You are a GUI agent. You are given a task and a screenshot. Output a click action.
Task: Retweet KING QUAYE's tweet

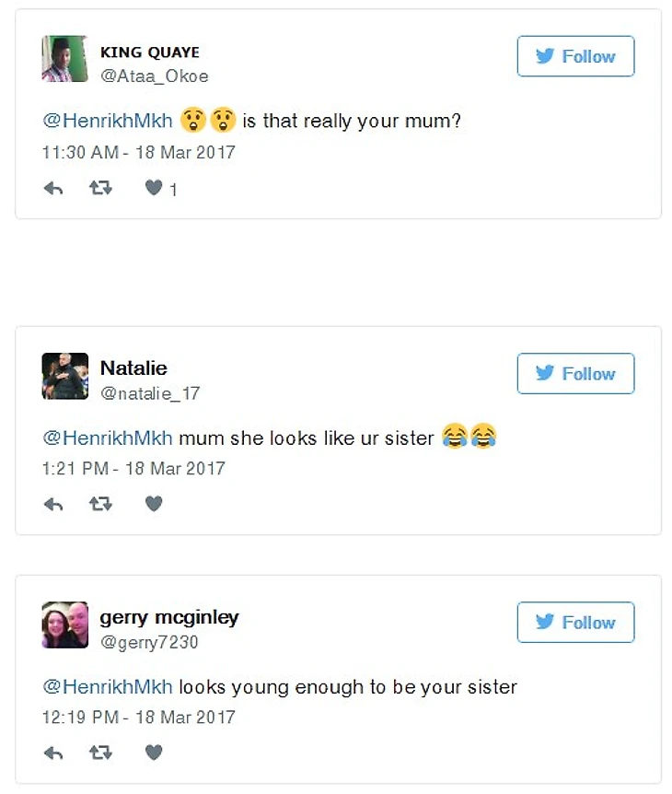click(100, 189)
